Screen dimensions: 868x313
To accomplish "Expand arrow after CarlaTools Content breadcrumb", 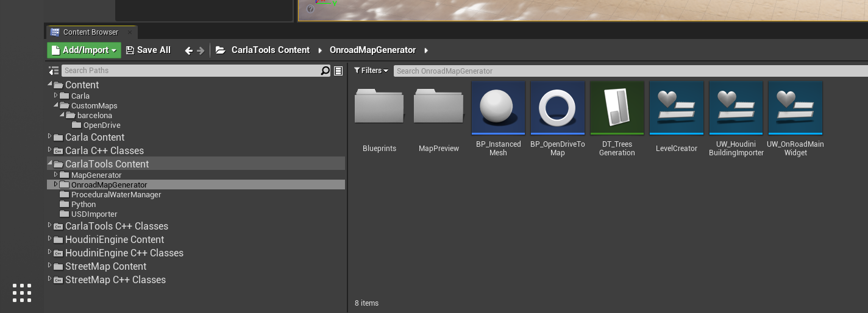I will [319, 51].
